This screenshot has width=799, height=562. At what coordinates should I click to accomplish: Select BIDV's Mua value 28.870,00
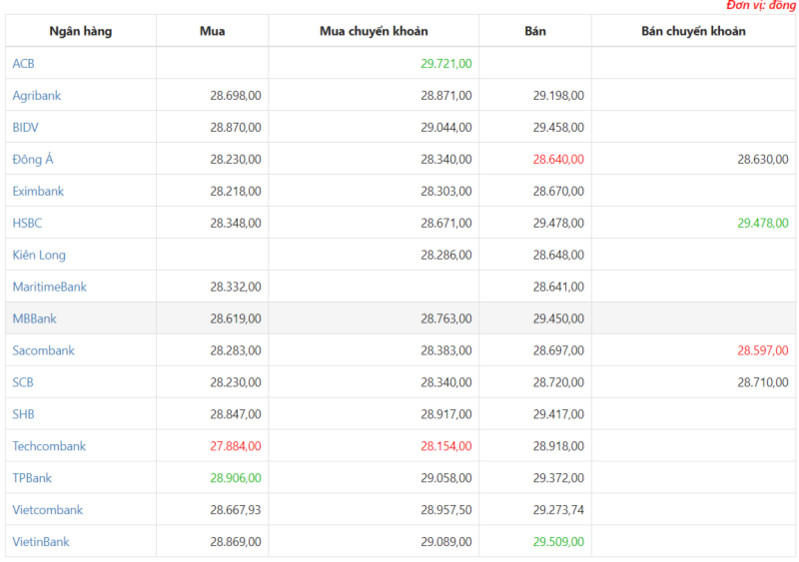point(235,127)
